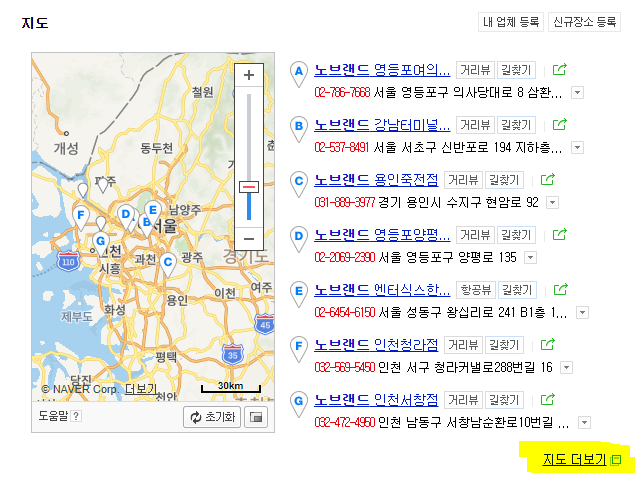
Task: Open share icon for 노브랜드 엔터식스한 result
Action: point(560,290)
